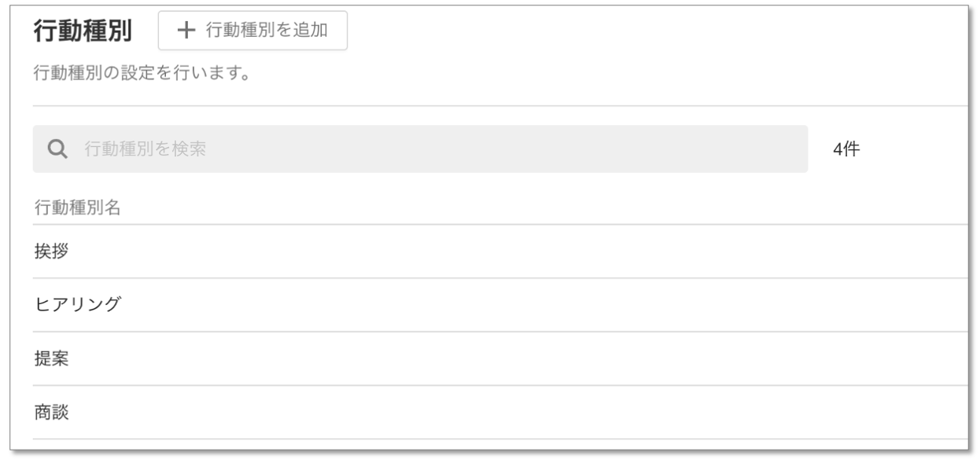
Task: Click the 行動種別を追加 button text label
Action: pyautogui.click(x=267, y=31)
